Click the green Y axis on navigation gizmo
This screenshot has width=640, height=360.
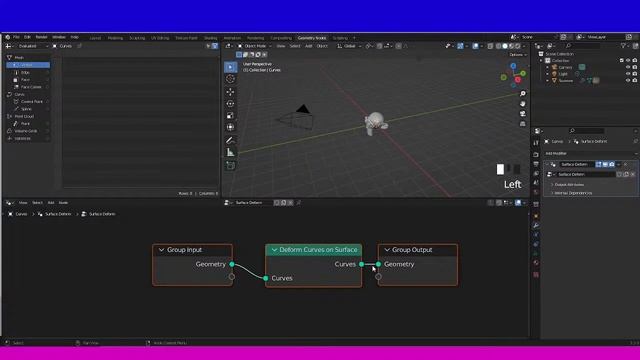pyautogui.click(x=523, y=73)
